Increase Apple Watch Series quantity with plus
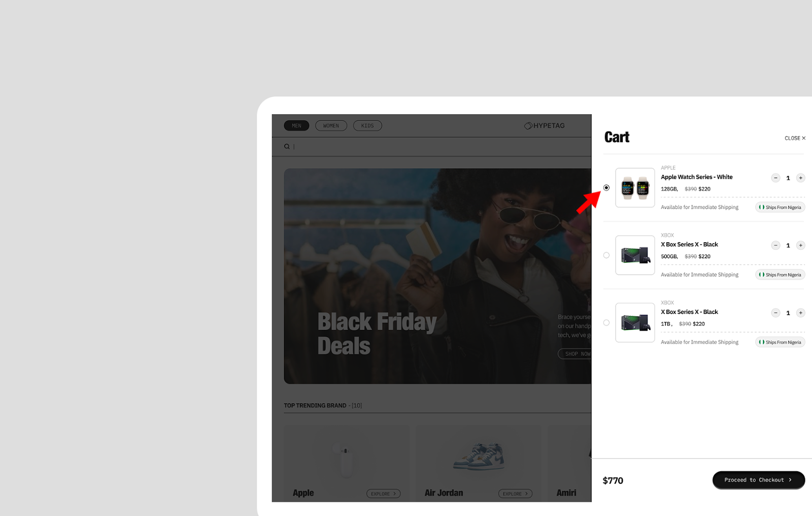This screenshot has height=516, width=812. coord(800,178)
